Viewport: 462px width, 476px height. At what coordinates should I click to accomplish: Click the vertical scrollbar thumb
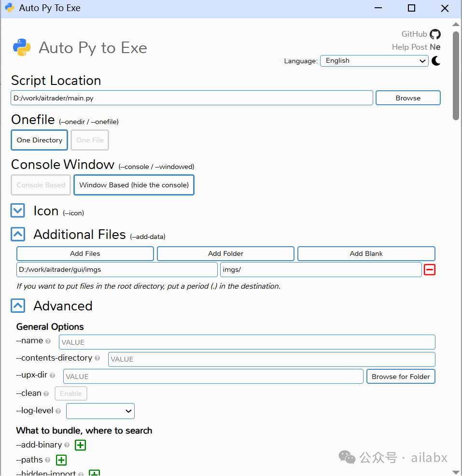tap(456, 76)
